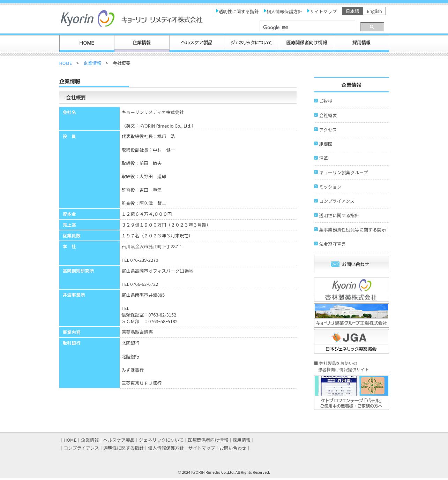Open the ヘルスケア製品 navigation tab
448x480 pixels.
(197, 43)
